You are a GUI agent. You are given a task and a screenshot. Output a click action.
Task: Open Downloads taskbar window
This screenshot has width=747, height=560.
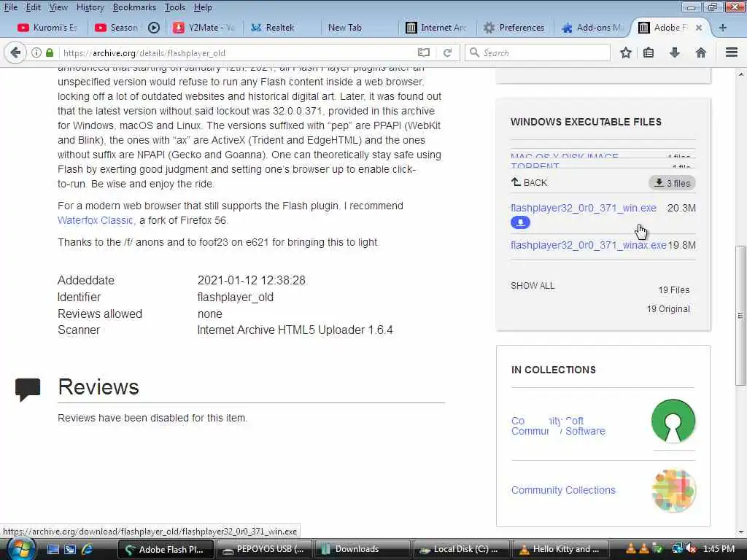tap(363, 549)
